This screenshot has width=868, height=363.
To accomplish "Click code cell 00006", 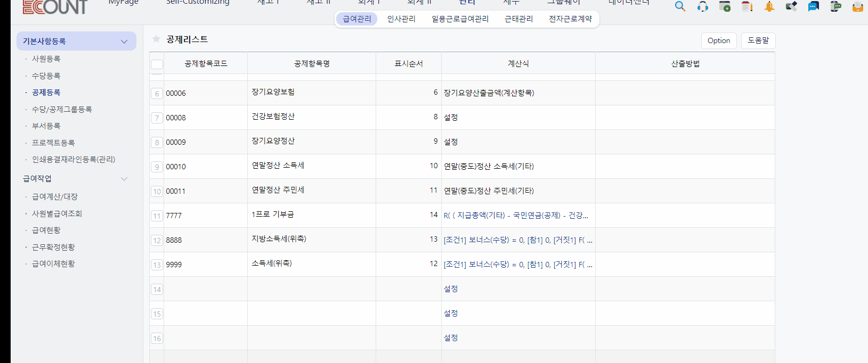I will 206,93.
